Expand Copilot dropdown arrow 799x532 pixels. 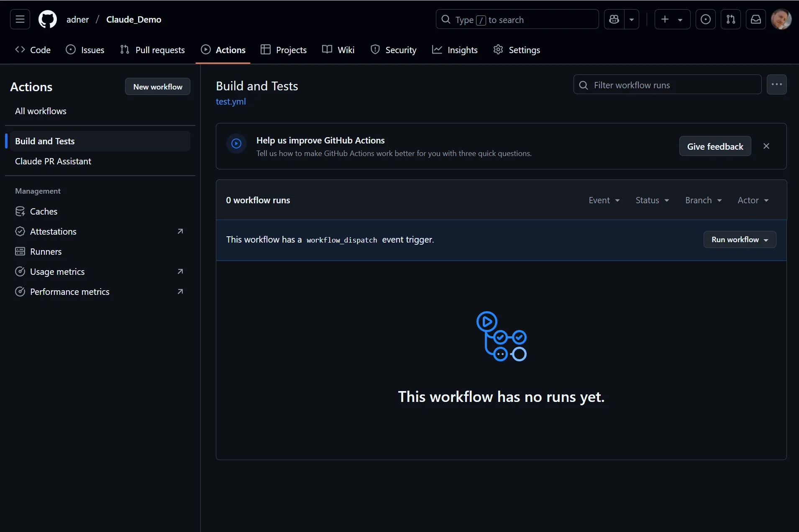[x=632, y=19]
